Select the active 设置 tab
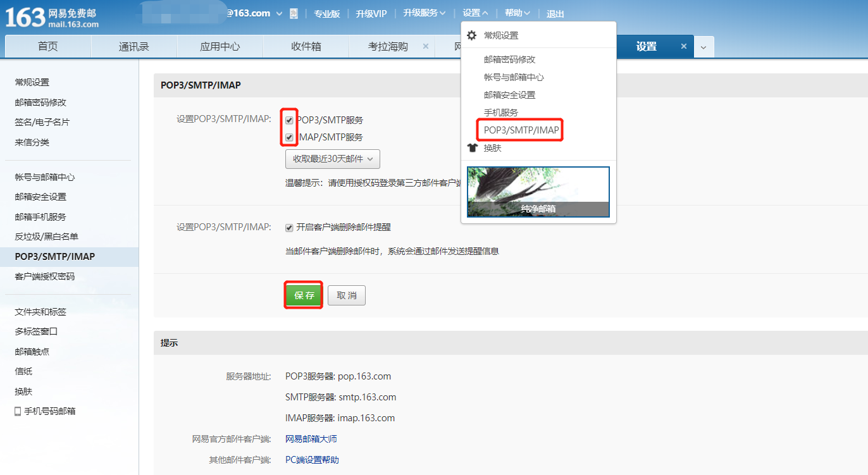This screenshot has height=475, width=868. click(647, 46)
